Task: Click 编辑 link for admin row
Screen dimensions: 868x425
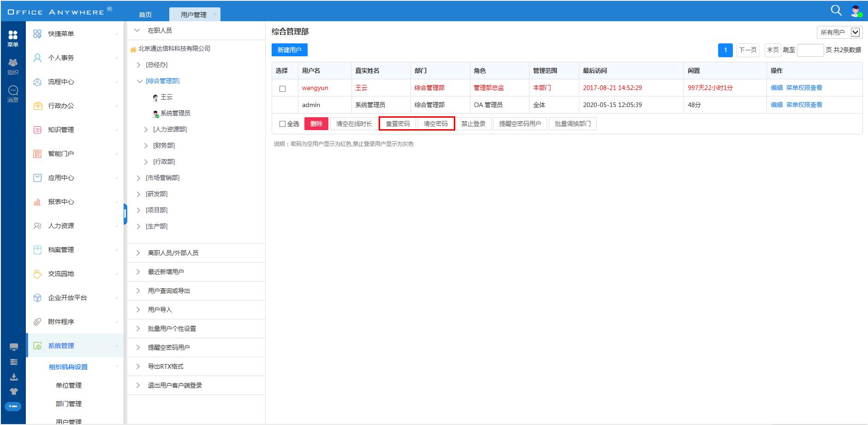Action: (776, 105)
